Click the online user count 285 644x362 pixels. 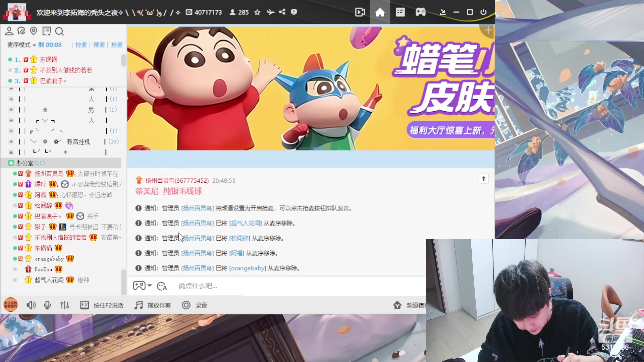(x=244, y=12)
